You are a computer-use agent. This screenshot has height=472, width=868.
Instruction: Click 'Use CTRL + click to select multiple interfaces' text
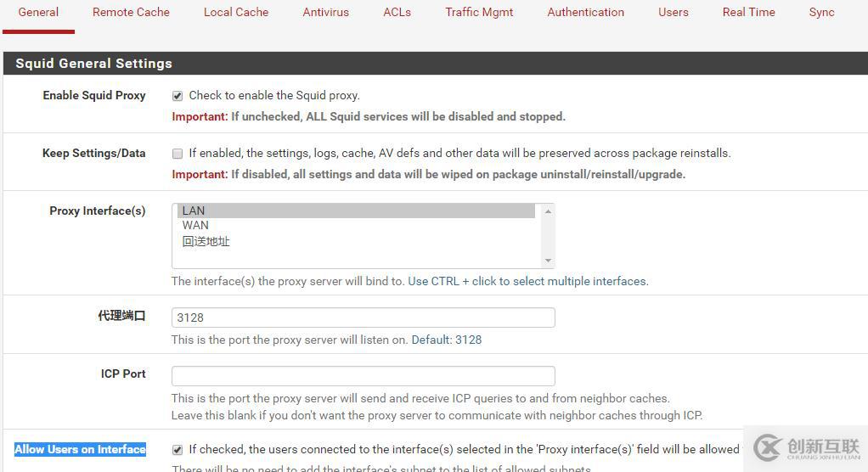pos(528,281)
